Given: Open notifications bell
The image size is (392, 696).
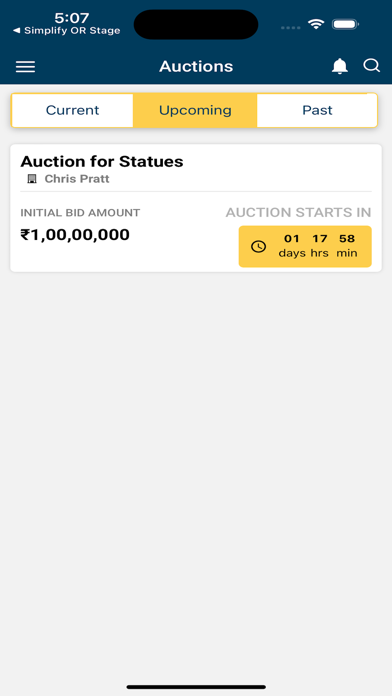Looking at the screenshot, I should [x=340, y=66].
